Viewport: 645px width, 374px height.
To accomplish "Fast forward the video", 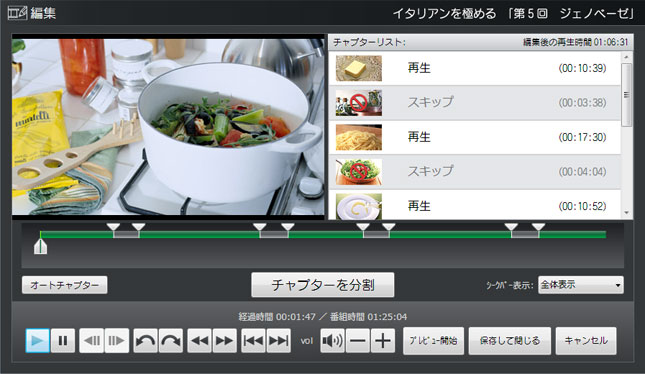I will (225, 341).
